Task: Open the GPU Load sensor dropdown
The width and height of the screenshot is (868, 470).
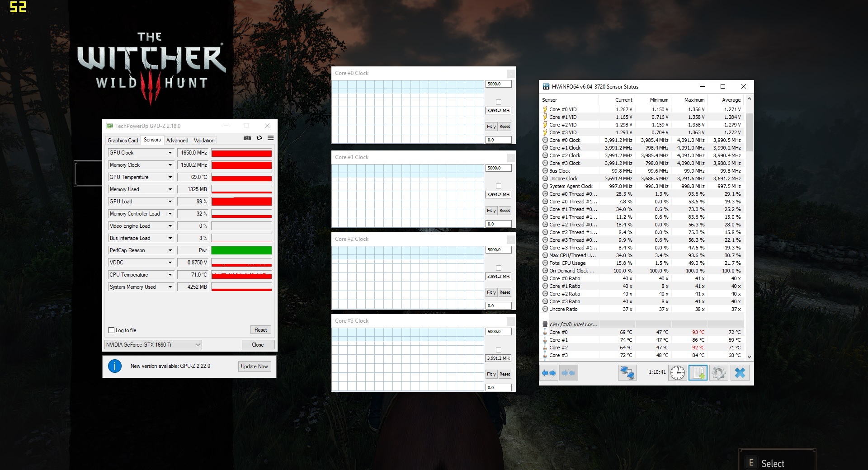Action: coord(170,202)
